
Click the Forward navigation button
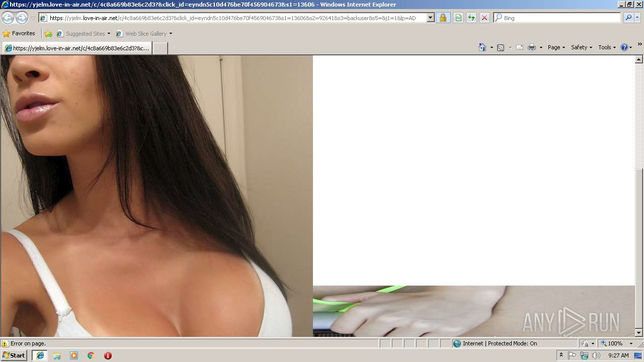tap(22, 18)
